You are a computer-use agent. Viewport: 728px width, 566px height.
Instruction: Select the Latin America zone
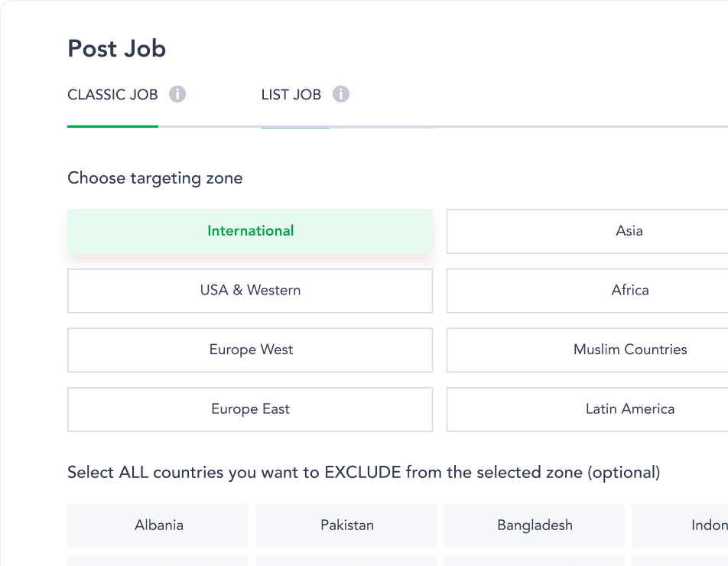(629, 409)
